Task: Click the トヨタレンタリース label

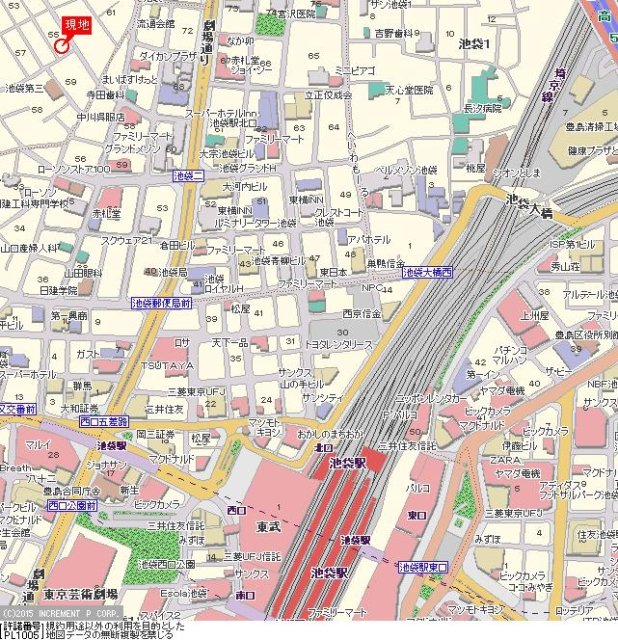Action: point(338,344)
